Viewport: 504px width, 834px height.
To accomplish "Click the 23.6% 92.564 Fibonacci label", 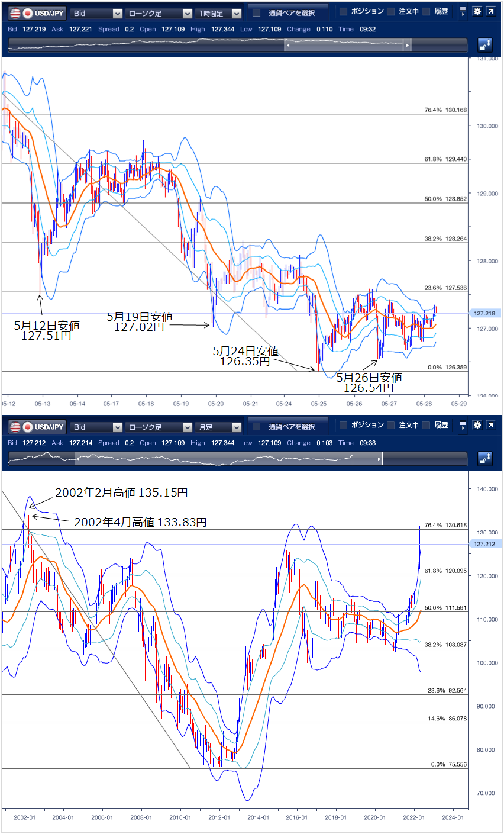I will pyautogui.click(x=447, y=690).
